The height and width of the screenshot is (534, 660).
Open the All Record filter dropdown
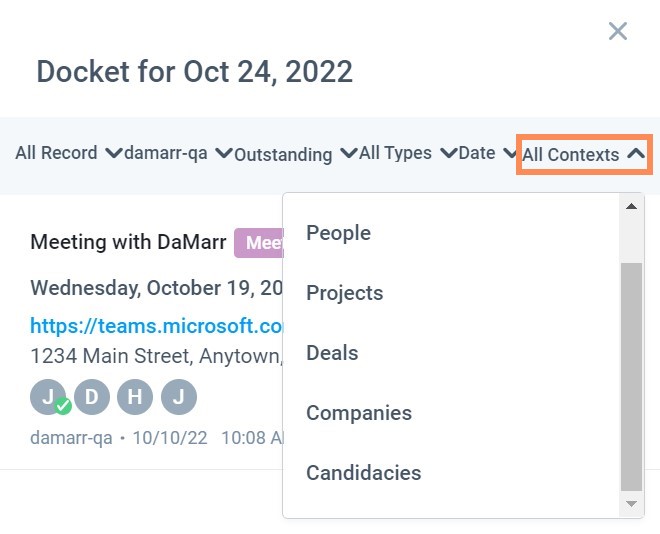coord(69,153)
